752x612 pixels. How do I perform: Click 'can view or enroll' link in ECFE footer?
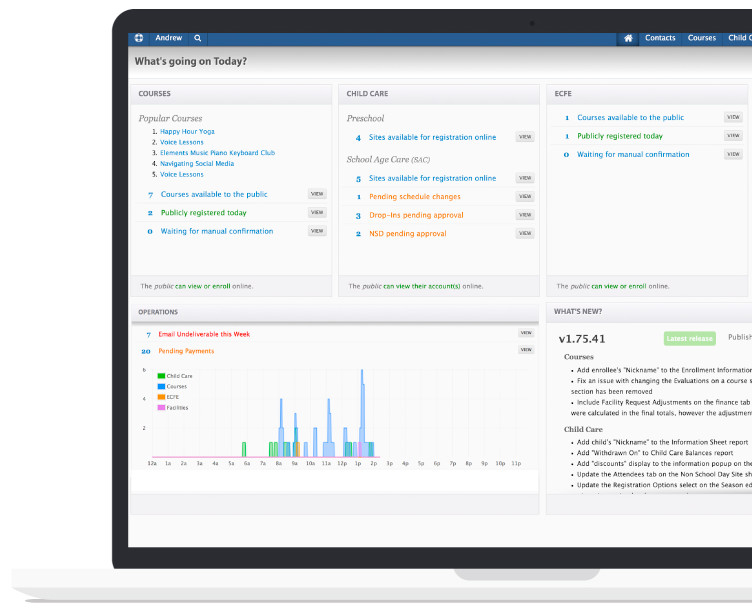(619, 286)
